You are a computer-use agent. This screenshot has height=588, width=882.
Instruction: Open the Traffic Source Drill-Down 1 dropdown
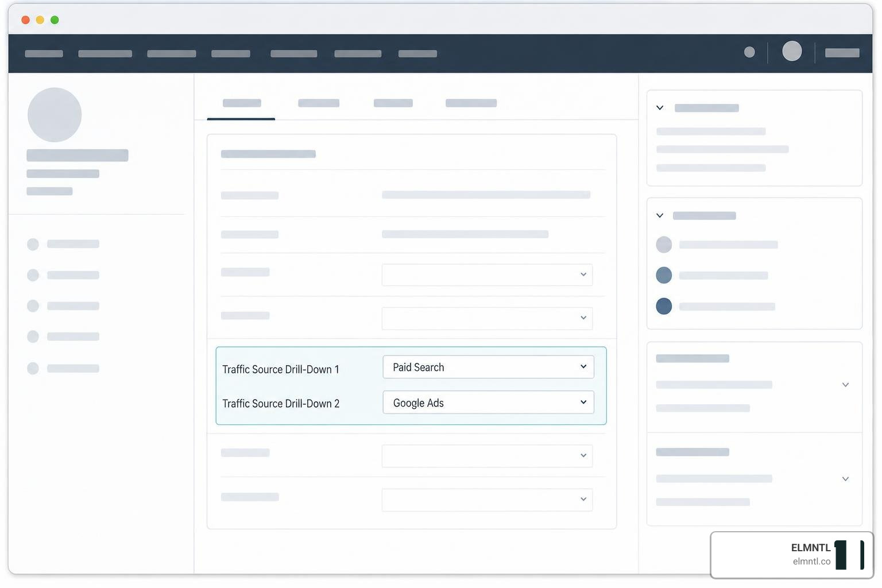tap(488, 367)
